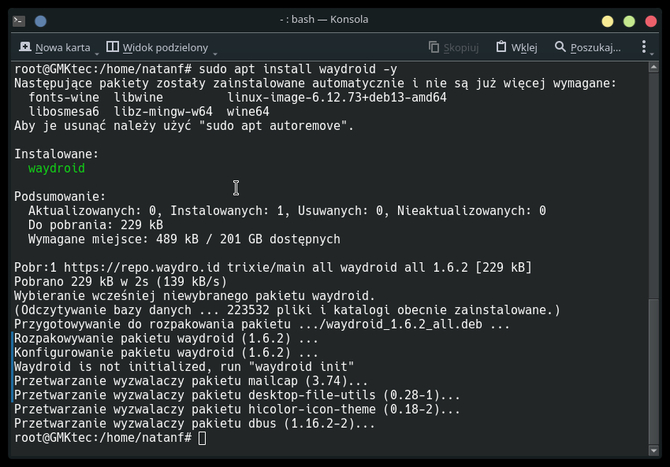The height and width of the screenshot is (467, 670).
Task: Click the "libosmesa6" package text
Action: coord(64,112)
